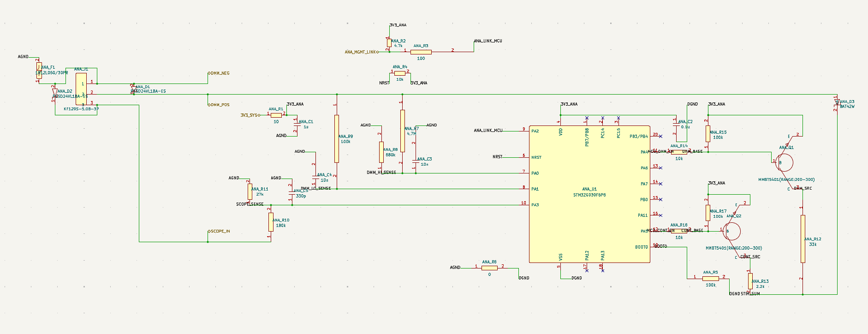Select the ANA_R5 resistor body
This screenshot has width=868, height=334.
tap(711, 279)
